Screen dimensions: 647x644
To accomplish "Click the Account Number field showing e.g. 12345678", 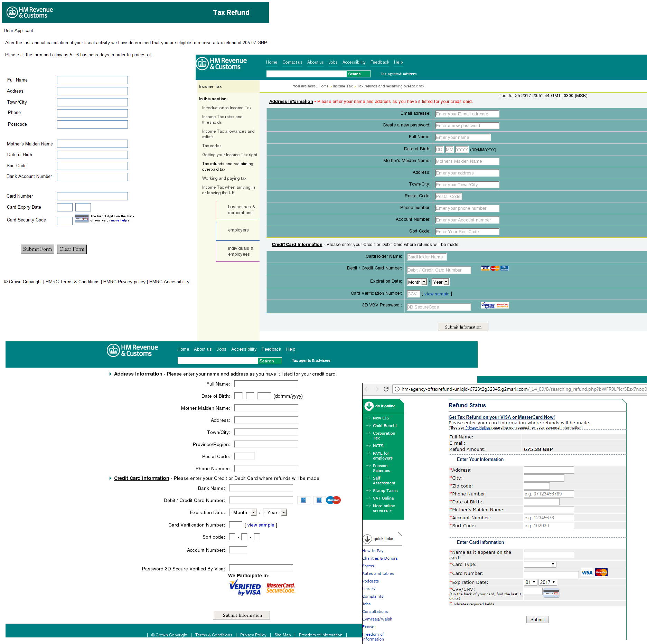I will coord(549,518).
